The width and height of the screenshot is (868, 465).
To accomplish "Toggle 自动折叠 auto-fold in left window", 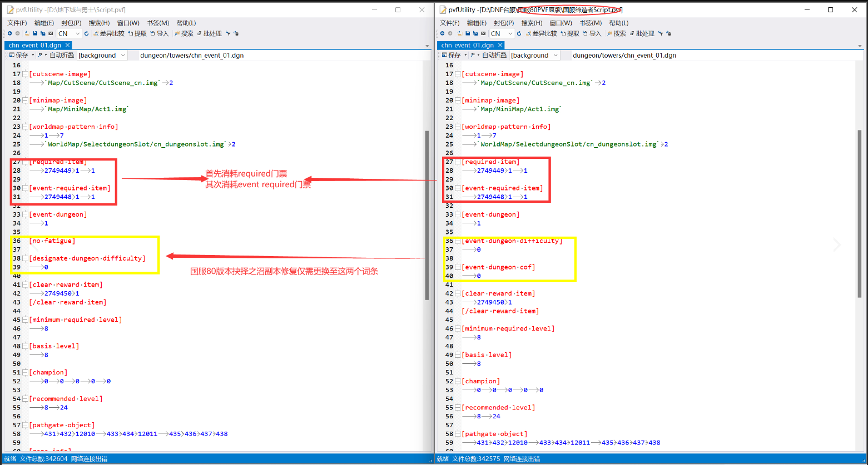I will [x=62, y=55].
